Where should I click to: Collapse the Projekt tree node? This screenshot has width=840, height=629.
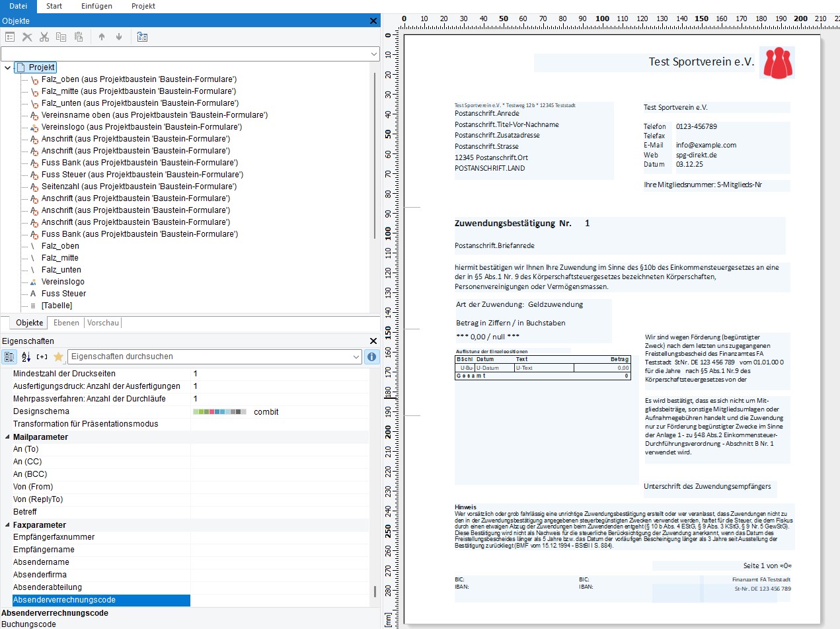[7, 67]
